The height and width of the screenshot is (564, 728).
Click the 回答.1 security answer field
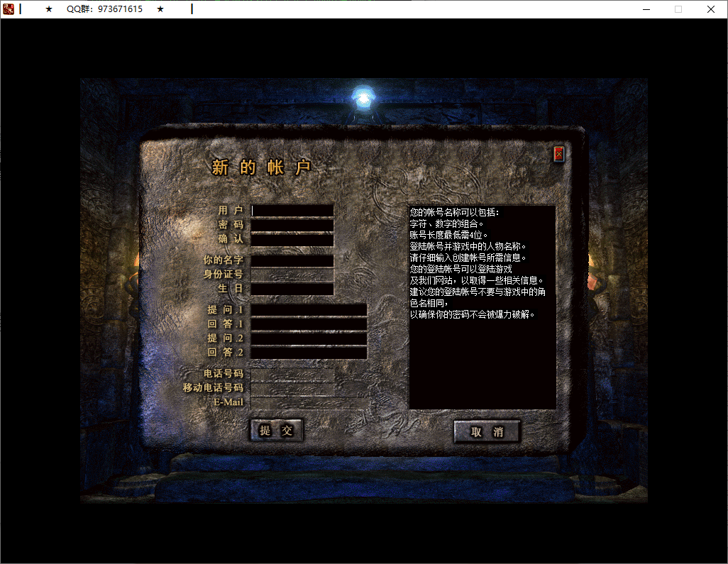[x=309, y=324]
